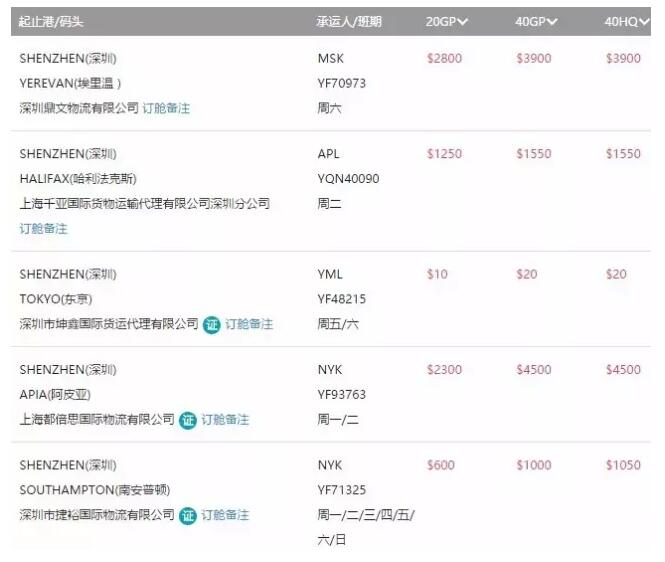
Task: Select the TOKYO(东京) destination text
Action: (x=56, y=299)
